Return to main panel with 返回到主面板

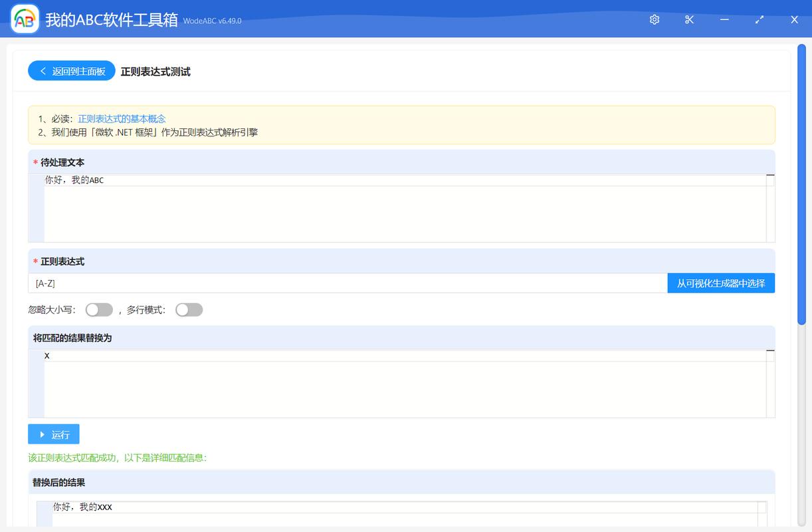click(72, 71)
